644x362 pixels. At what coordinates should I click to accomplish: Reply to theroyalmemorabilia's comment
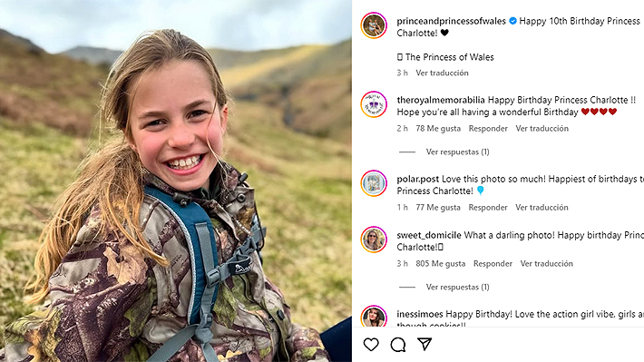pos(488,128)
